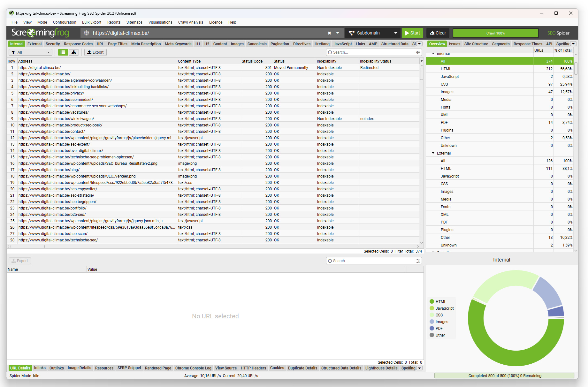Click the app icon in title bar
588x387 pixels.
pyautogui.click(x=11, y=13)
